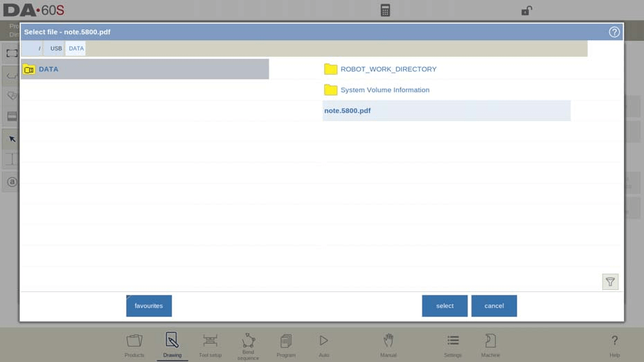This screenshot has height=362, width=644.
Task: Open the Settings list icon
Action: point(452,345)
